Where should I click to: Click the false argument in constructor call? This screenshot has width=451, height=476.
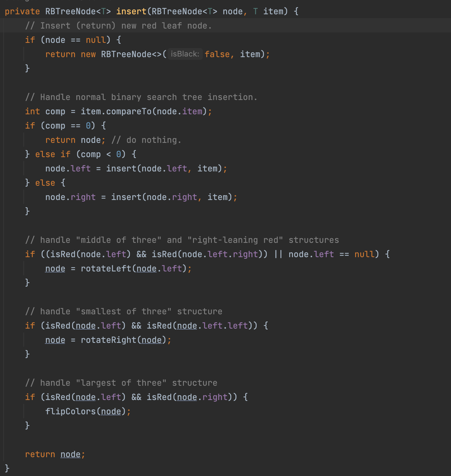217,54
